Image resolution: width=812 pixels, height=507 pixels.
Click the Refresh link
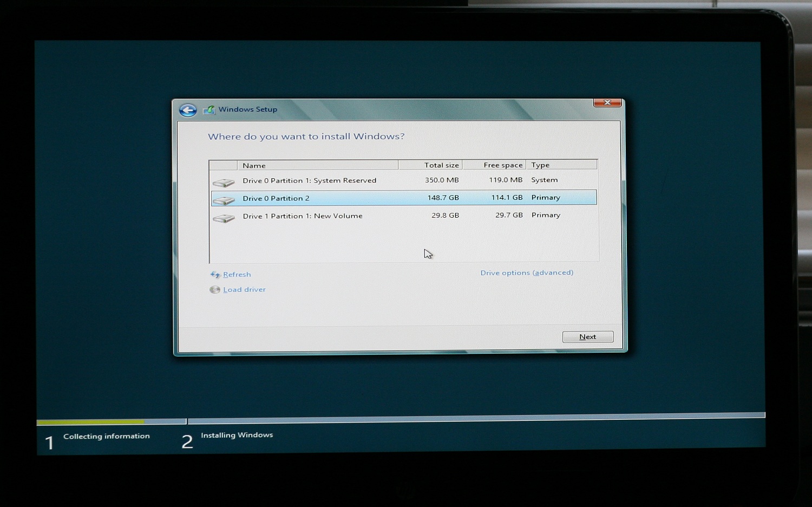(x=237, y=275)
